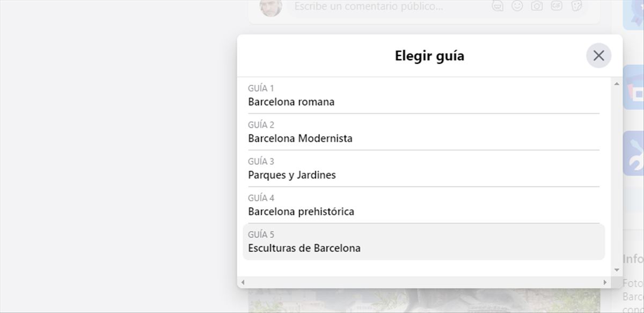Attach a photo using the camera icon
The height and width of the screenshot is (313, 644).
coord(536,6)
